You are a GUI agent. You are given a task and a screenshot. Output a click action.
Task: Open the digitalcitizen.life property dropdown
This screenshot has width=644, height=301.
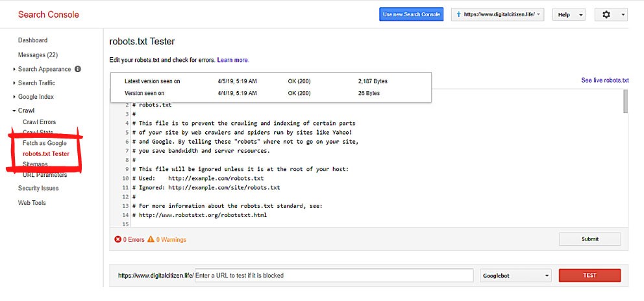tap(498, 14)
